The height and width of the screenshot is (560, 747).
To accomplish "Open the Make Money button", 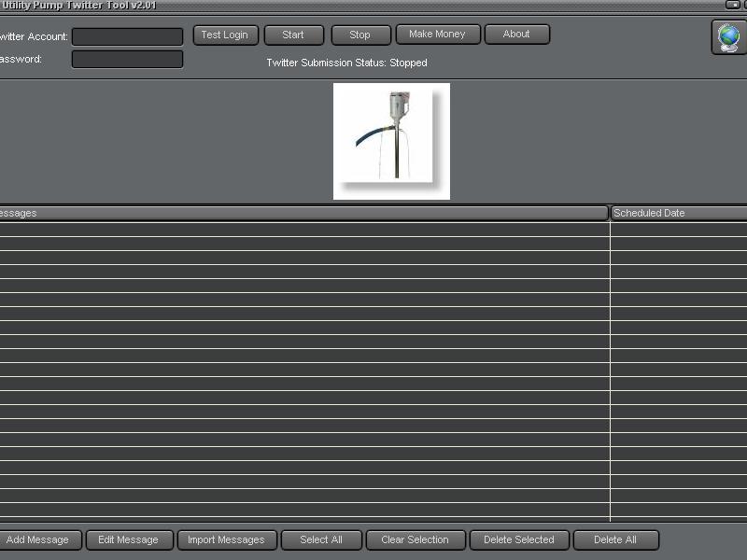I will click(x=438, y=35).
